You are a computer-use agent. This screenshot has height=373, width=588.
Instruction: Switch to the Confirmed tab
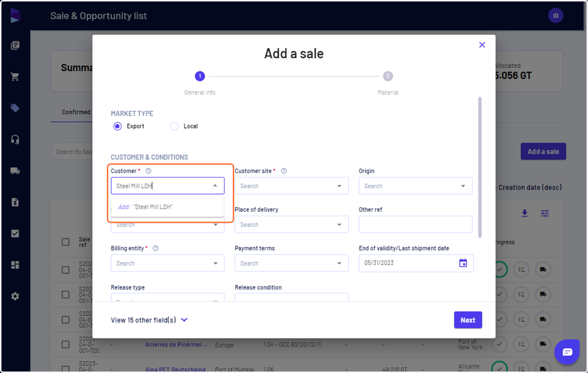(76, 112)
